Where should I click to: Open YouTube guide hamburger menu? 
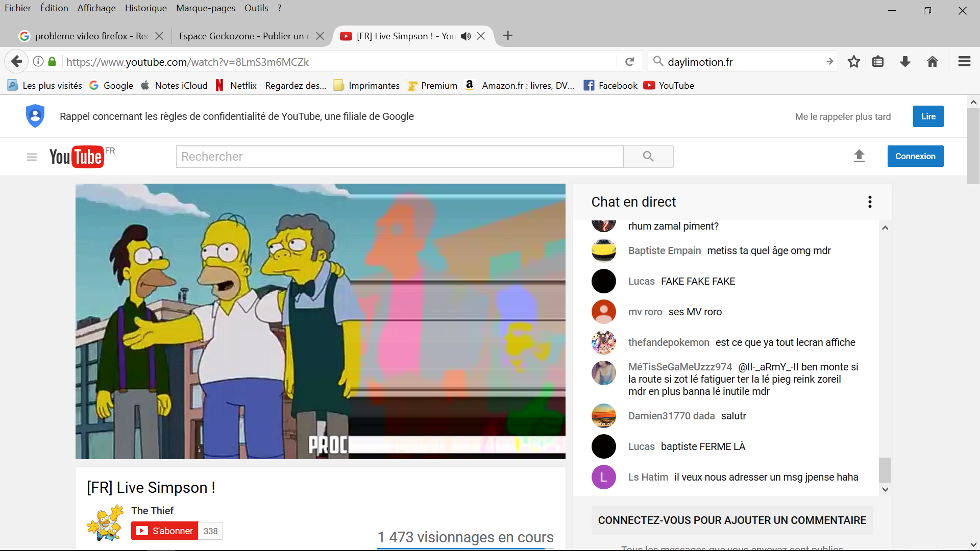(x=32, y=157)
